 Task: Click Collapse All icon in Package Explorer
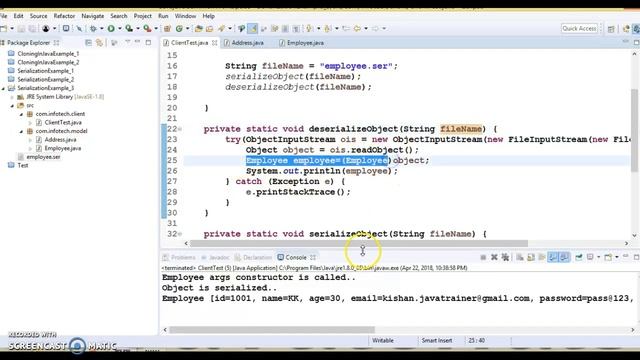pyautogui.click(x=88, y=42)
